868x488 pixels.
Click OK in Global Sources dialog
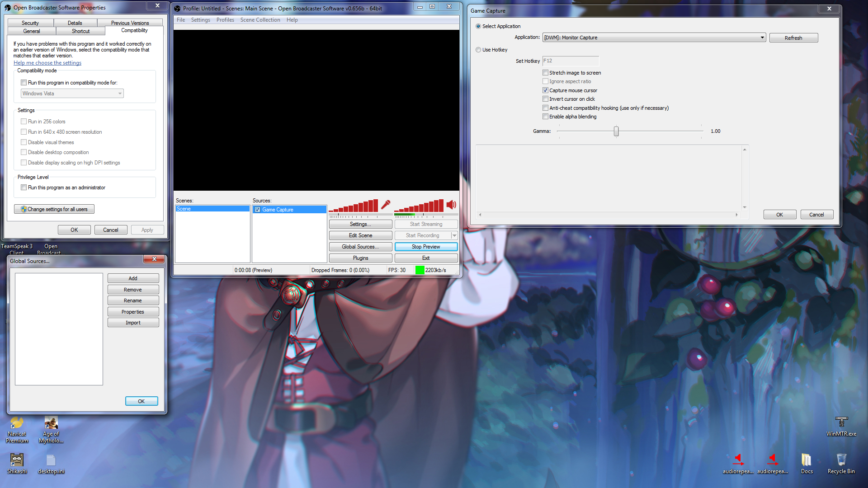[x=142, y=401]
